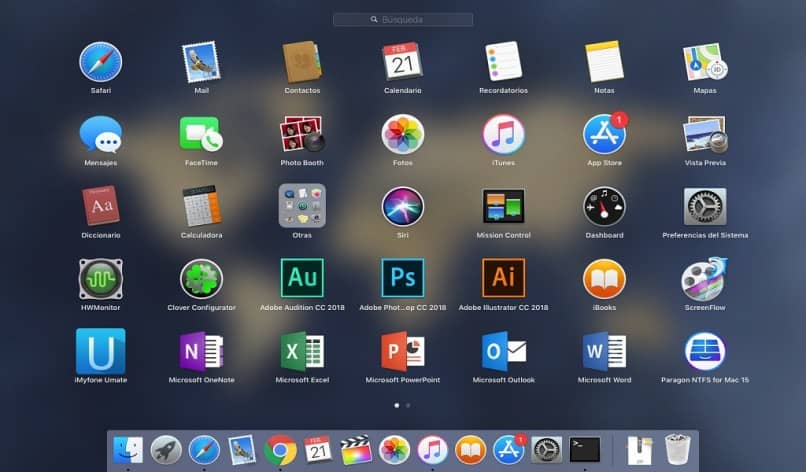The width and height of the screenshot is (806, 472).
Task: Launch Fotos from the Launchpad grid
Action: (x=402, y=135)
